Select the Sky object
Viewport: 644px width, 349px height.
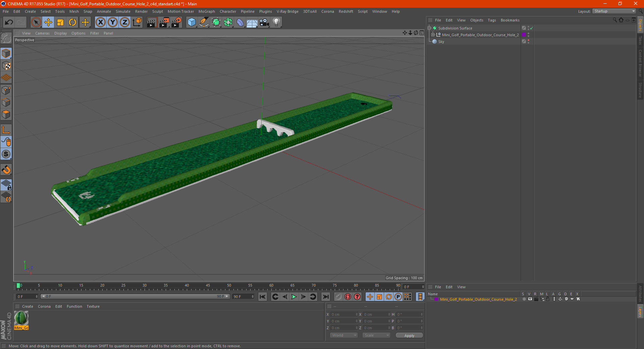tap(441, 42)
